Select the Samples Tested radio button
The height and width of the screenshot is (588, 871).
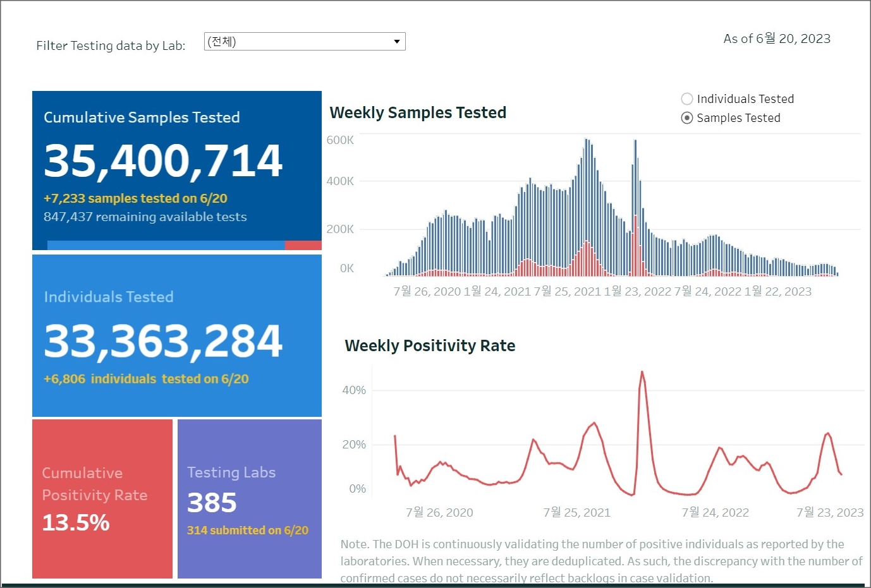tap(687, 117)
